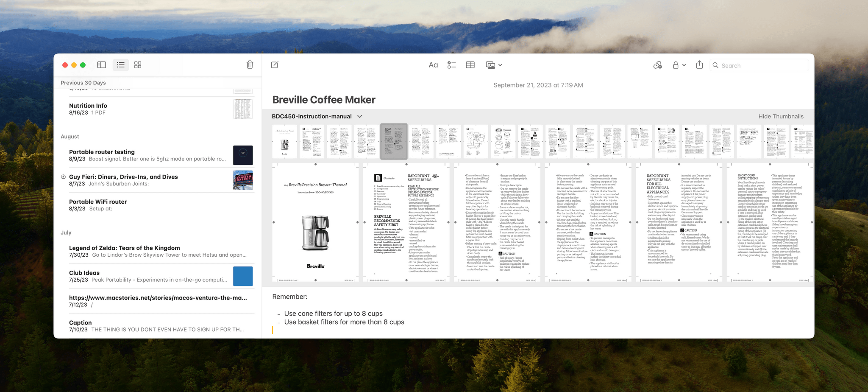
Task: Click the Portable router testing dark thumbnail
Action: [243, 155]
